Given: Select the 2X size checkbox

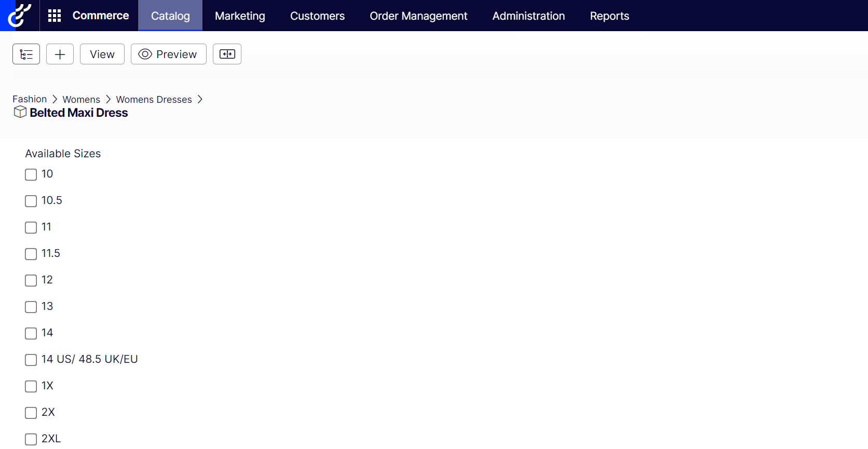Looking at the screenshot, I should click(31, 413).
